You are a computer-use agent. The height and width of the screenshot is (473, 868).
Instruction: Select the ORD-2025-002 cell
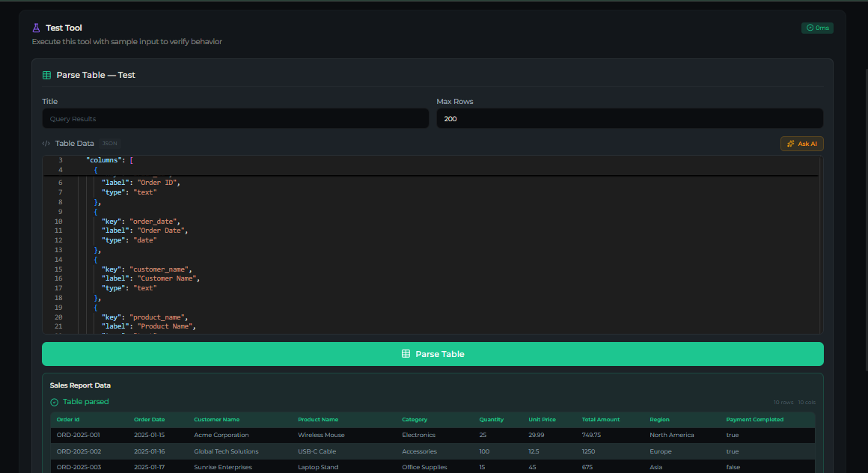click(x=79, y=451)
